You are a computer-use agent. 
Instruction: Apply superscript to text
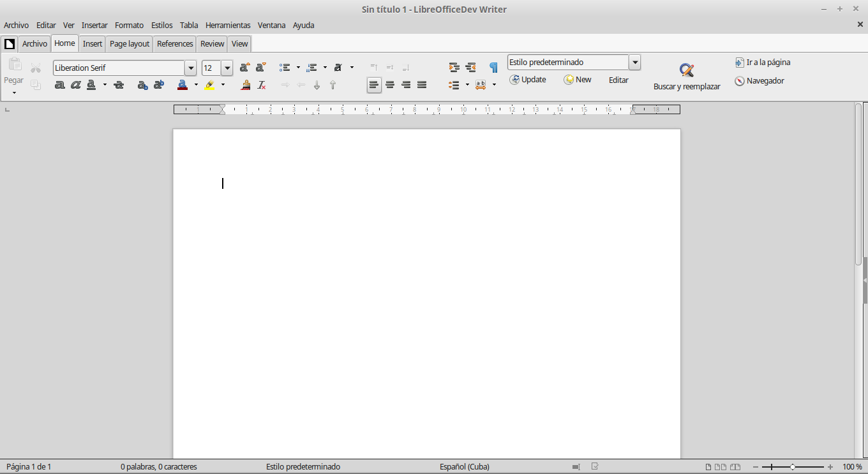pyautogui.click(x=158, y=84)
